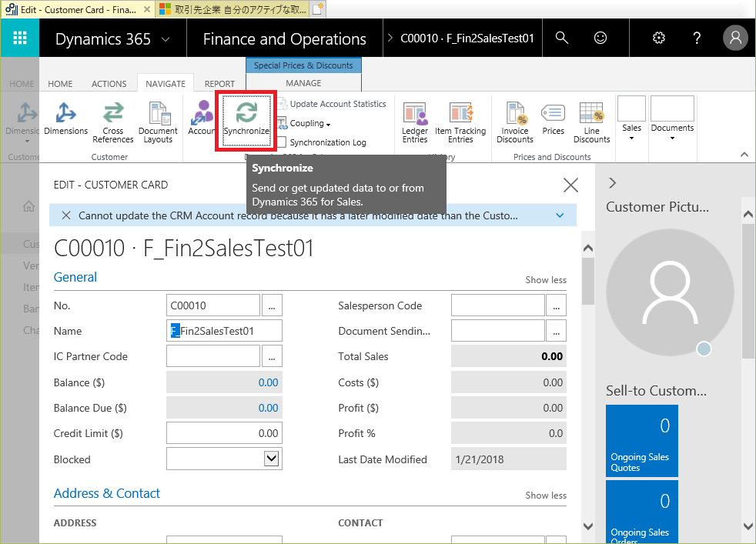Screen dimensions: 756x544
Task: Open the MANAGE ribbon tab
Action: 303,83
